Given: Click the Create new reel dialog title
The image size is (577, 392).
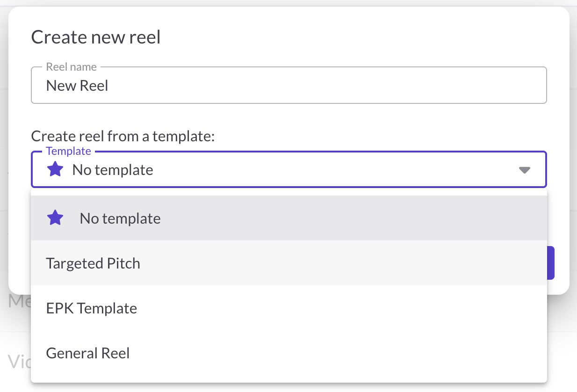Looking at the screenshot, I should click(96, 37).
